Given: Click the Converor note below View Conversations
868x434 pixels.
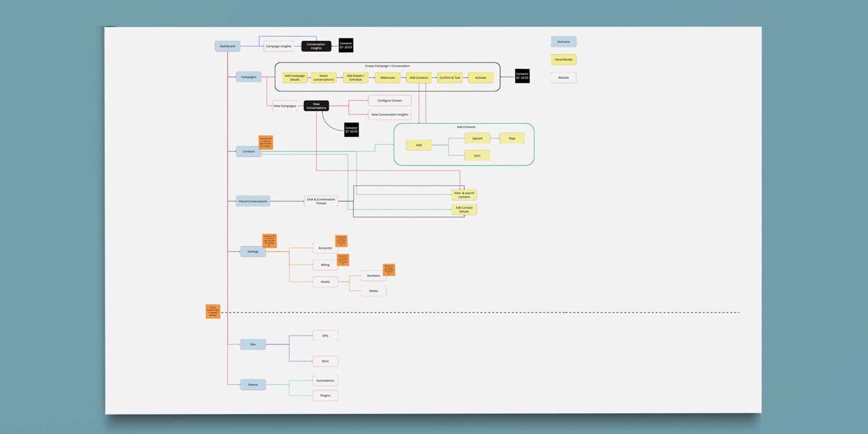Looking at the screenshot, I should pyautogui.click(x=352, y=129).
